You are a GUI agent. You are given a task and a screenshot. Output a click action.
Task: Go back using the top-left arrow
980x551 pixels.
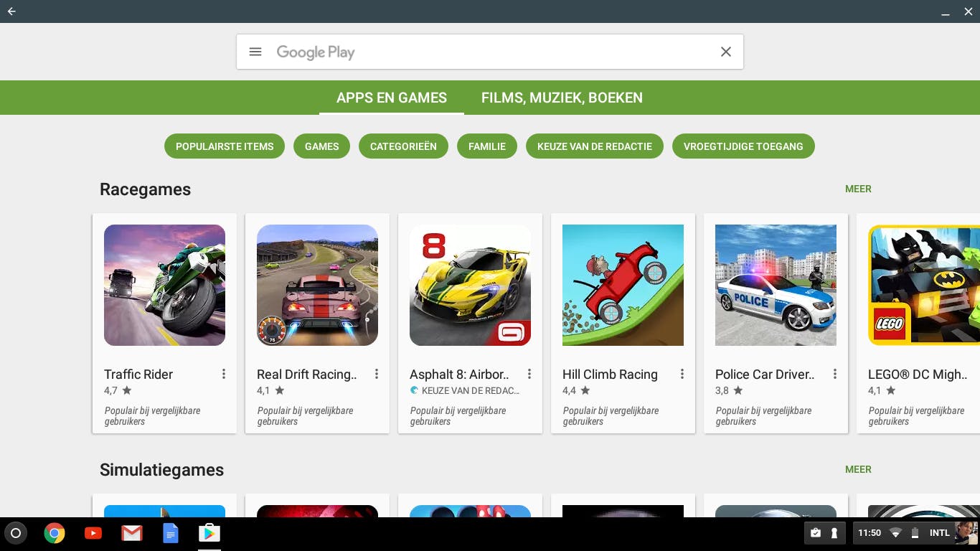pos(11,11)
